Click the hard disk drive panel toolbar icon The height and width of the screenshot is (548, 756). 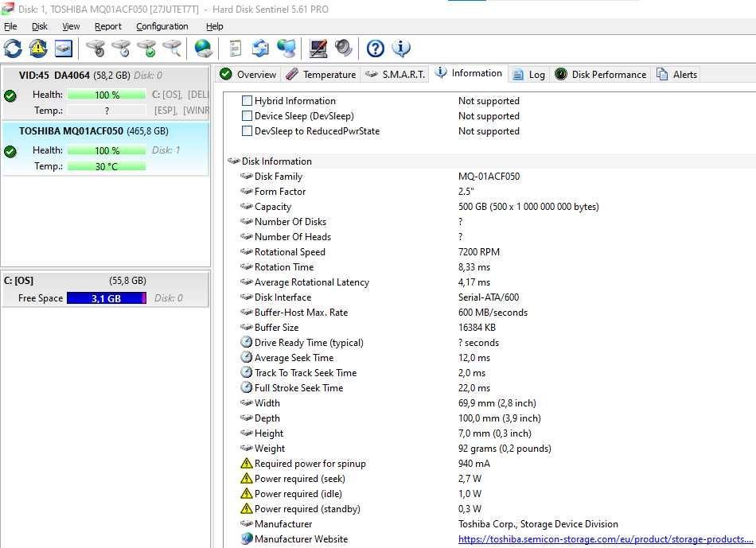(x=64, y=49)
